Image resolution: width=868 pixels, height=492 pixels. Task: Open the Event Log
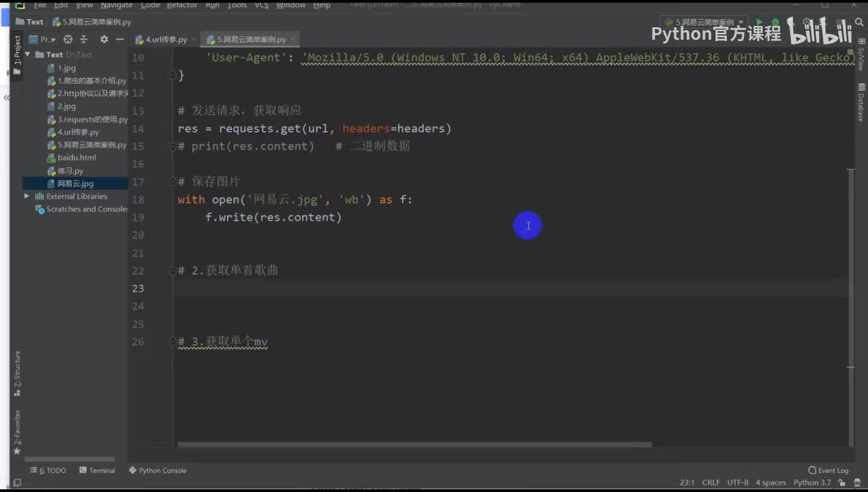(828, 470)
